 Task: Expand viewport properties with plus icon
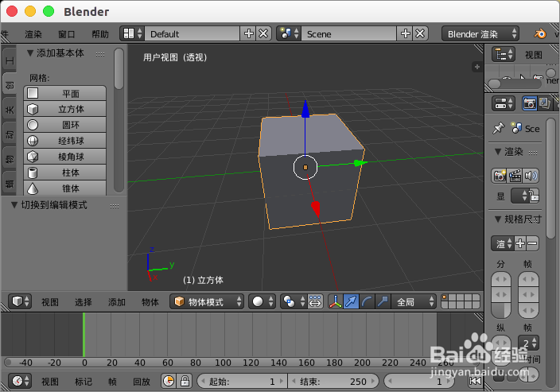click(477, 67)
